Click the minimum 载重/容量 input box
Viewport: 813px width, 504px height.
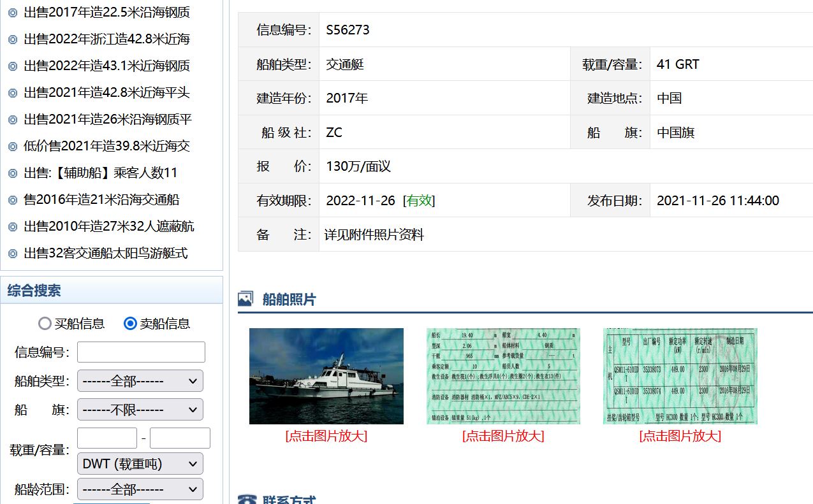106,438
